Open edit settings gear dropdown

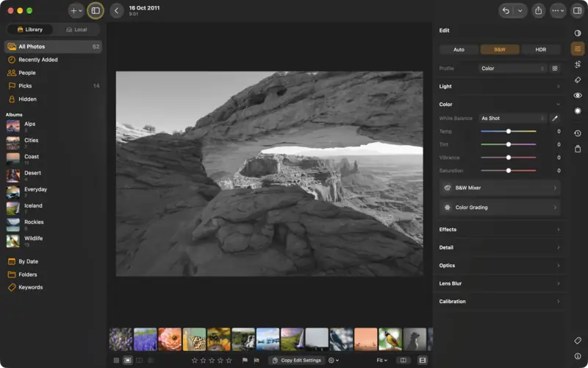(x=334, y=361)
